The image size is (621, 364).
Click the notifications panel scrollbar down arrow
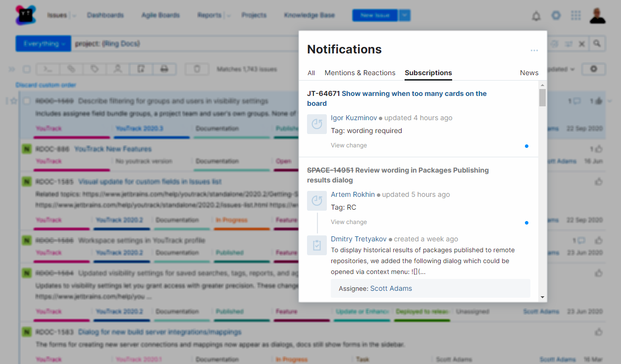542,297
